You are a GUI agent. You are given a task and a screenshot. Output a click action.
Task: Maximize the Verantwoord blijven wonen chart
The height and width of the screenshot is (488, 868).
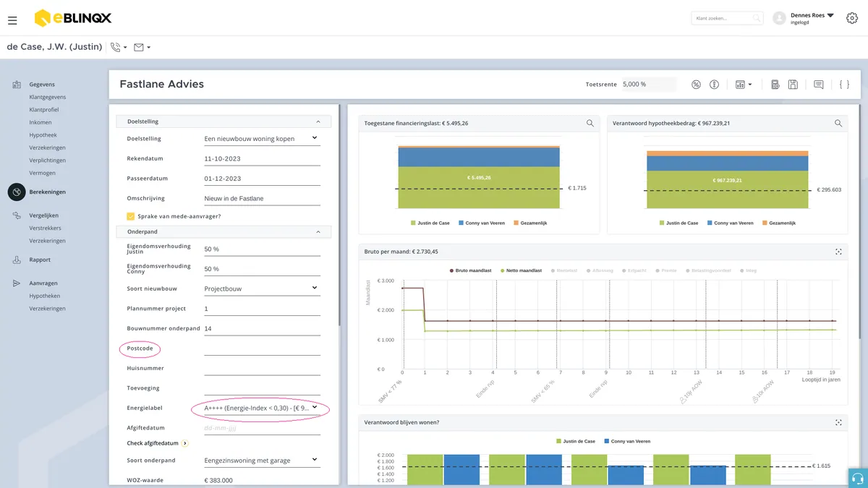[x=838, y=422]
